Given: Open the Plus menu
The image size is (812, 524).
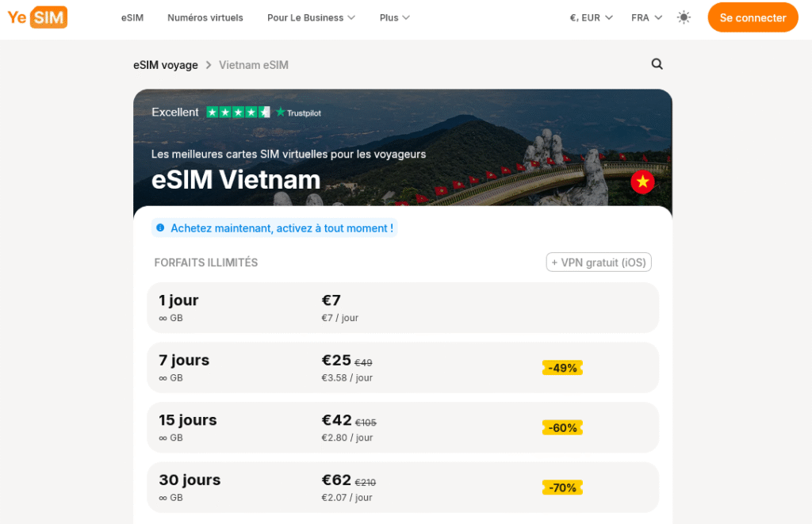Looking at the screenshot, I should pyautogui.click(x=394, y=17).
